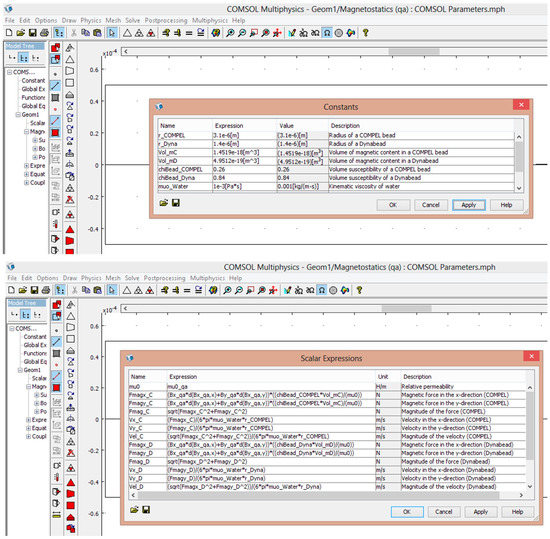
Task: Click Help in Constants dialog
Action: (x=507, y=205)
